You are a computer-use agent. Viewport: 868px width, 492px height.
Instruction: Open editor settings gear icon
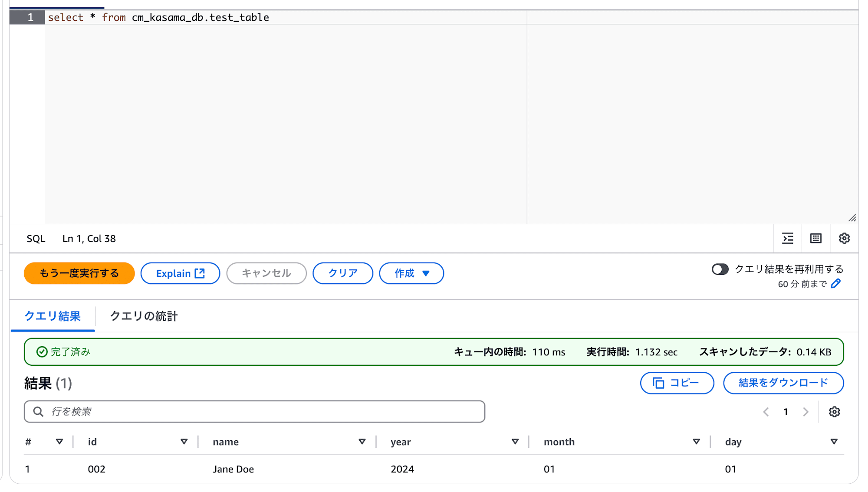click(844, 238)
